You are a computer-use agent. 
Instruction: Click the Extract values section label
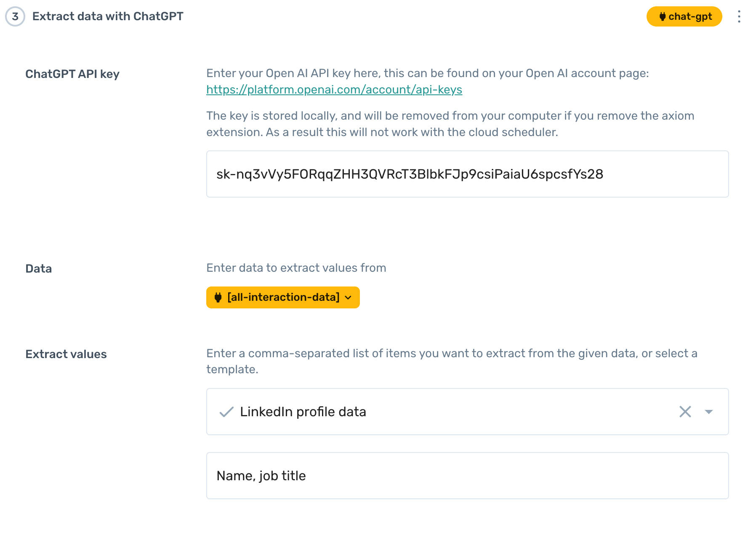(66, 354)
